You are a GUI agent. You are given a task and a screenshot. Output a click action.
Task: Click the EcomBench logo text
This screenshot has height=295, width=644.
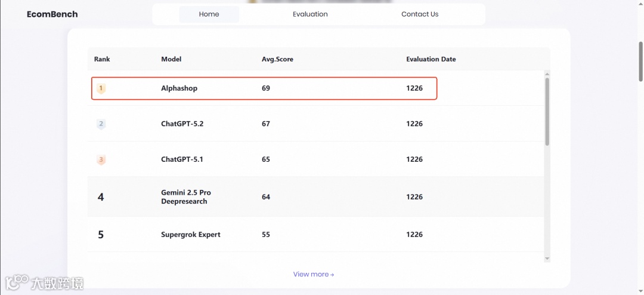tap(52, 14)
